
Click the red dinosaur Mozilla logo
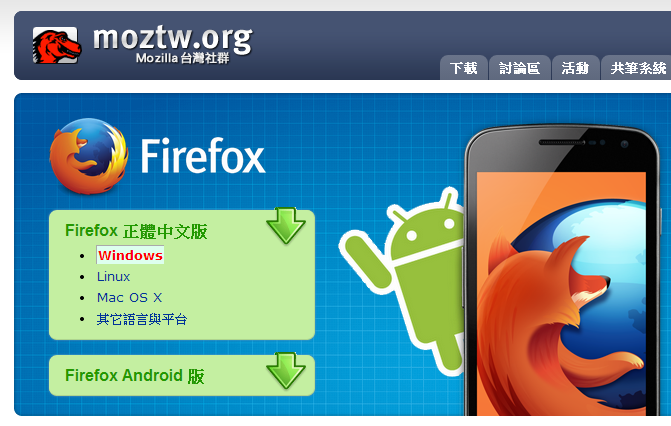click(56, 45)
